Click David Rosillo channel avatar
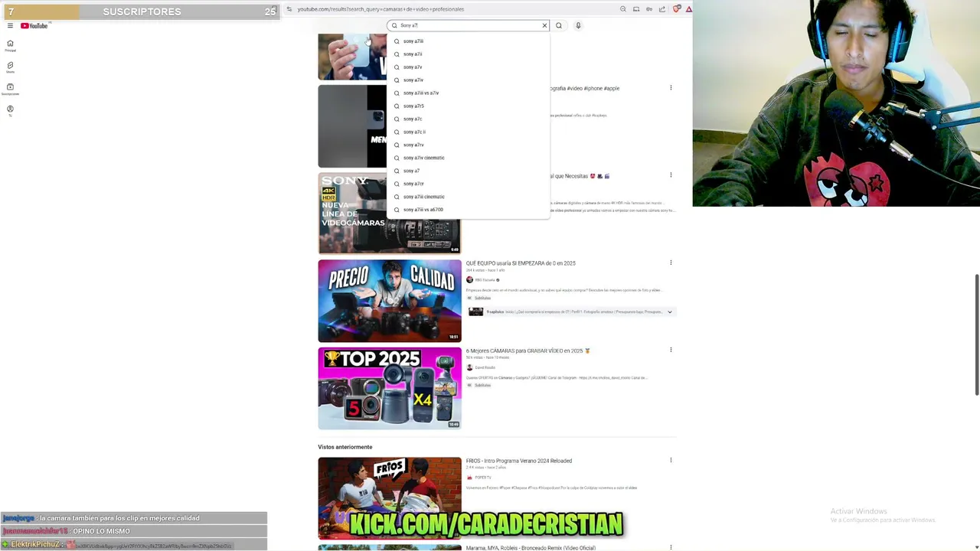Image resolution: width=980 pixels, height=551 pixels. [469, 367]
